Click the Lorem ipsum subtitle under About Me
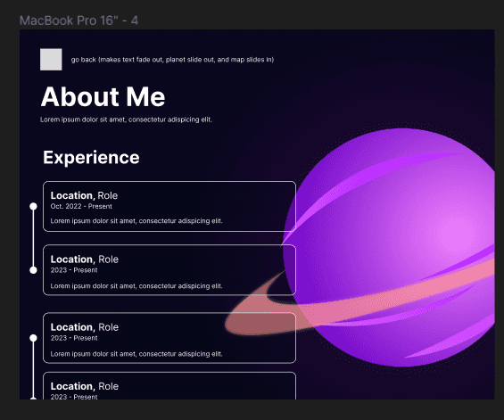The height and width of the screenshot is (420, 504). coord(126,119)
